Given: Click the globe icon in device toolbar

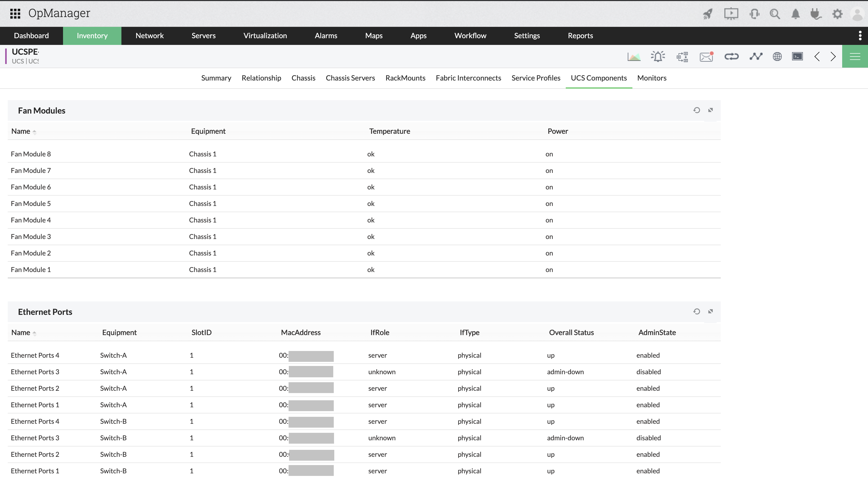Looking at the screenshot, I should (777, 56).
